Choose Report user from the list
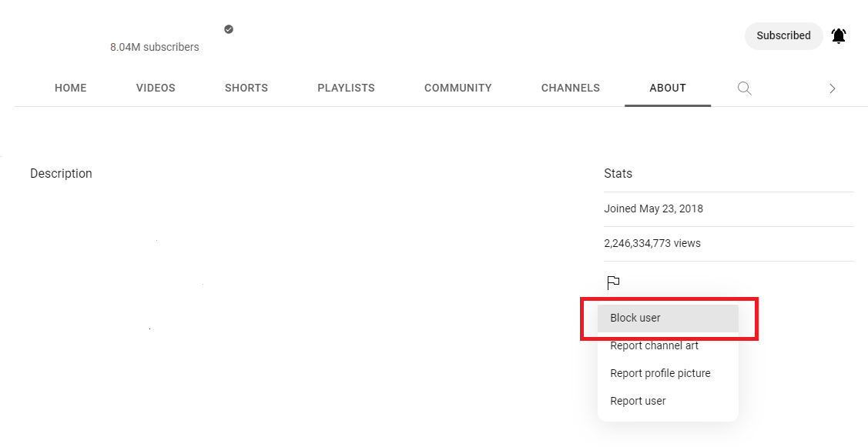Screen dimensions: 868x447 [x=638, y=401]
